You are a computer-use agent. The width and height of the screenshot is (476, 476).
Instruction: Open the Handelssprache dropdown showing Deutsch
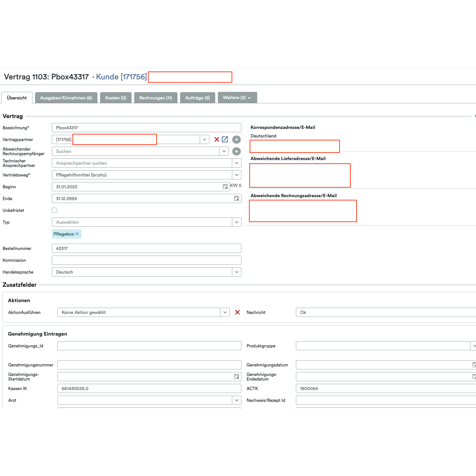point(237,272)
